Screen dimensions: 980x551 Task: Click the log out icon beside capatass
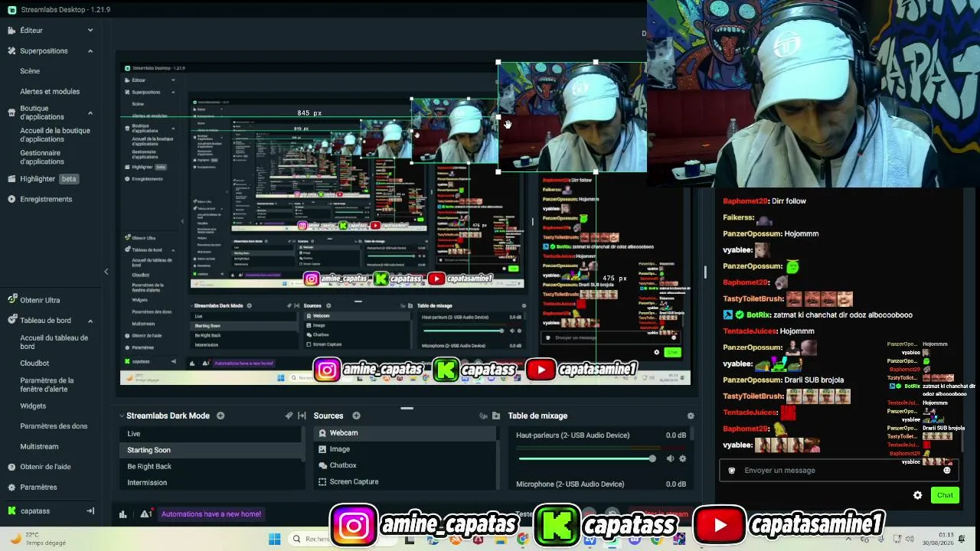click(90, 510)
